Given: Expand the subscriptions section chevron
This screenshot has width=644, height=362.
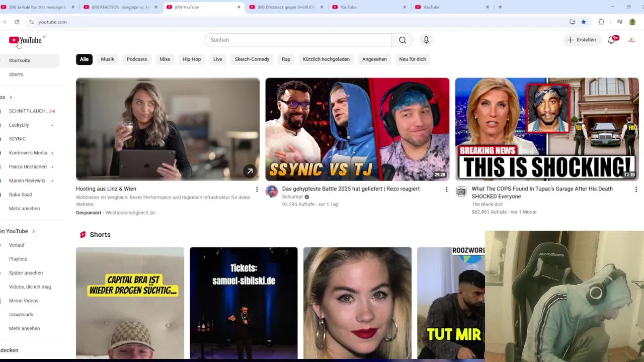Looking at the screenshot, I should (x=11, y=98).
